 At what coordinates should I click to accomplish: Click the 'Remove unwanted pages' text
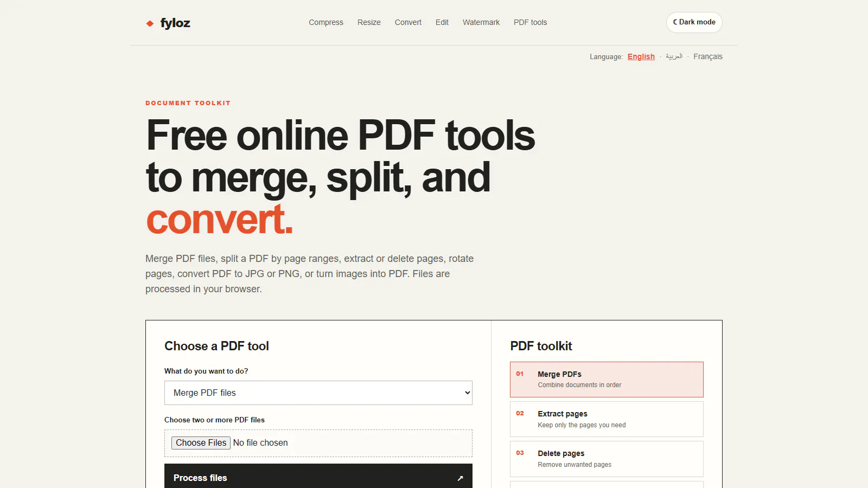[575, 465]
